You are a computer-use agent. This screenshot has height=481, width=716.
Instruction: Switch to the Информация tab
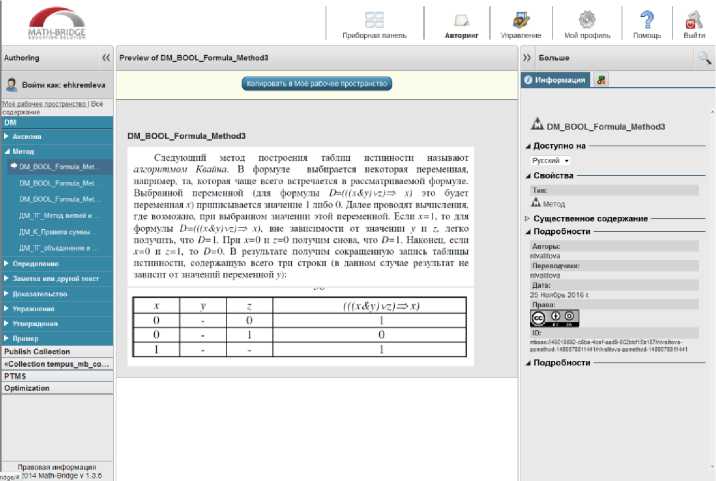click(555, 80)
